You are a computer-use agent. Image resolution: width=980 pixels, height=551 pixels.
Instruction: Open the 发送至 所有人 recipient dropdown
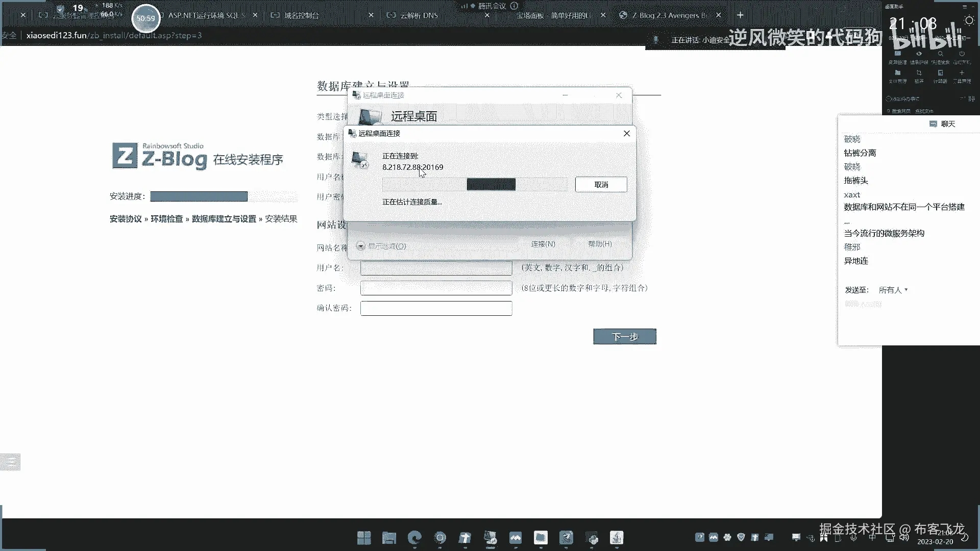[893, 290]
